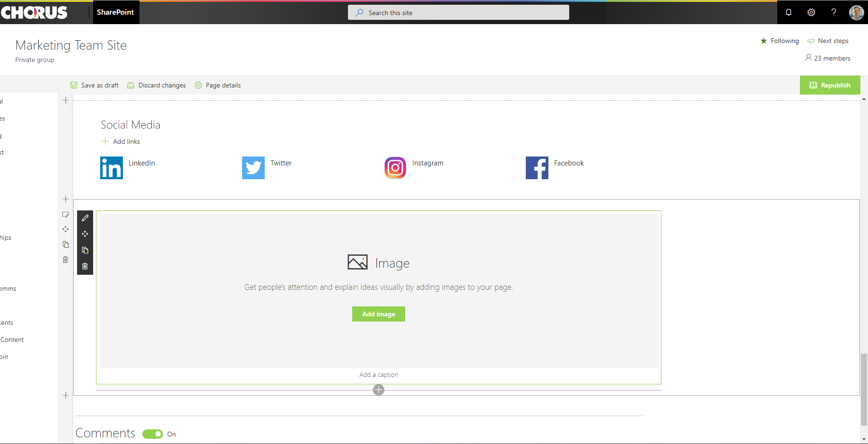Toggle the Following star for this site
Image resolution: width=868 pixels, height=444 pixels.
pyautogui.click(x=780, y=41)
